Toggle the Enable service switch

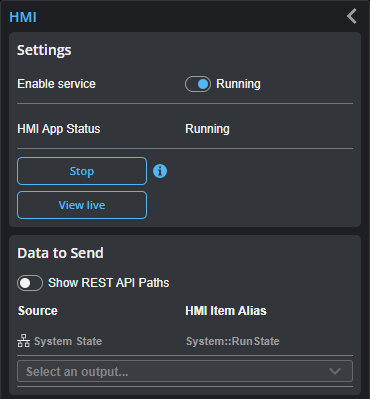pyautogui.click(x=198, y=84)
